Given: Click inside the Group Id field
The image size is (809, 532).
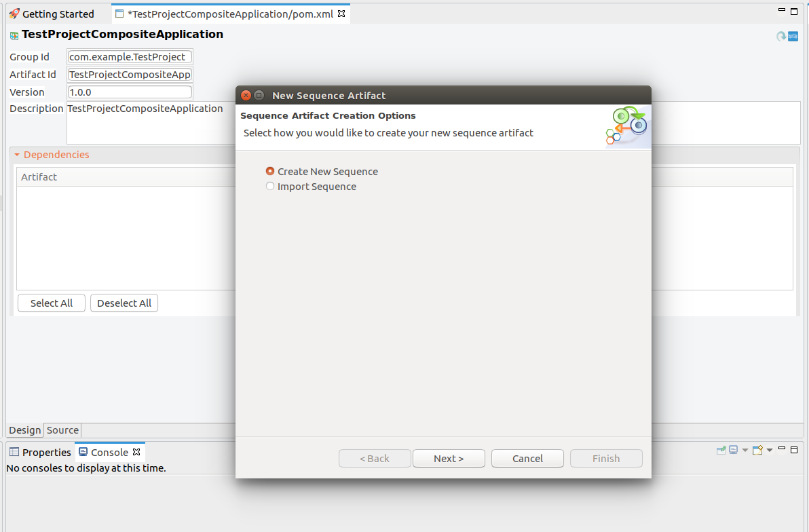Looking at the screenshot, I should (x=129, y=56).
